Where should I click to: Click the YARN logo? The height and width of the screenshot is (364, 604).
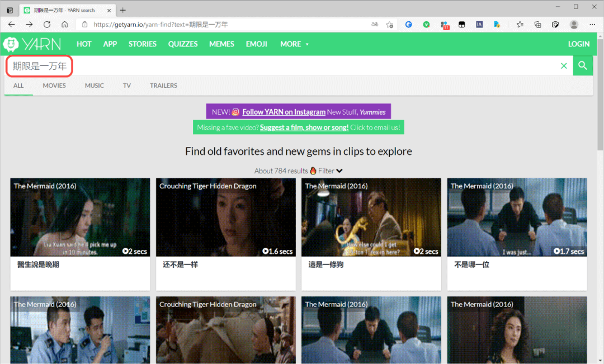click(x=32, y=44)
